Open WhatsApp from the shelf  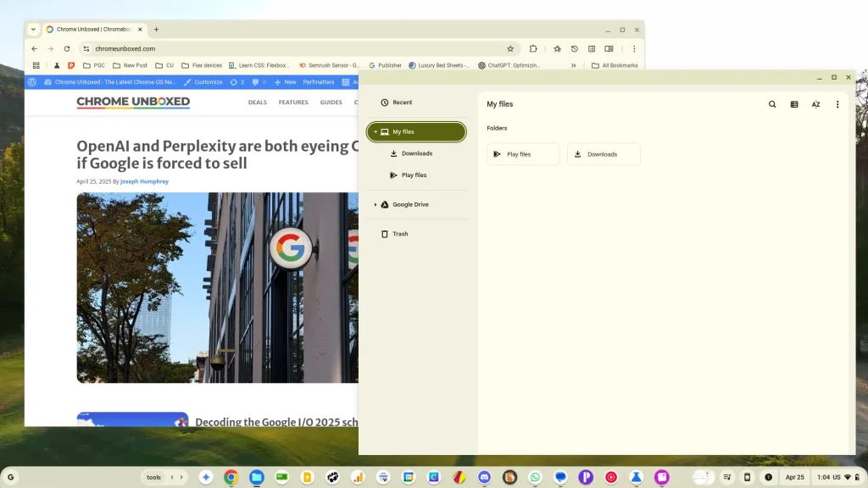pyautogui.click(x=535, y=477)
